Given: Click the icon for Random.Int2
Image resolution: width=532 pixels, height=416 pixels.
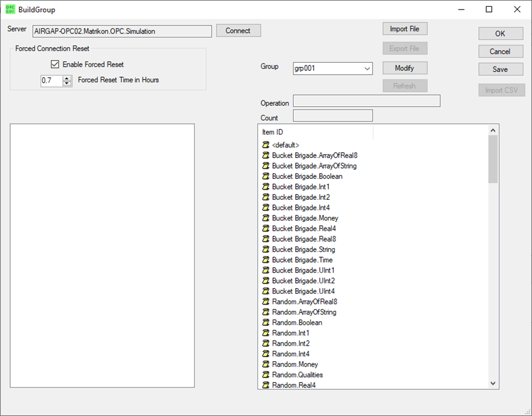Looking at the screenshot, I should click(265, 344).
